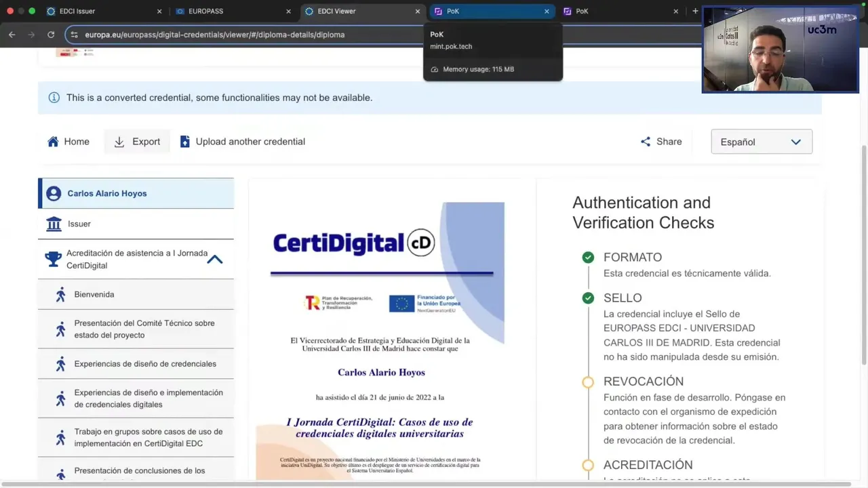Click the Home house icon
868x488 pixels.
click(53, 142)
